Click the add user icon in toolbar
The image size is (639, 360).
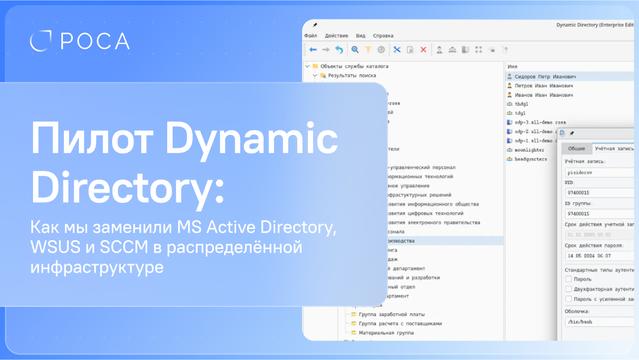pos(439,50)
